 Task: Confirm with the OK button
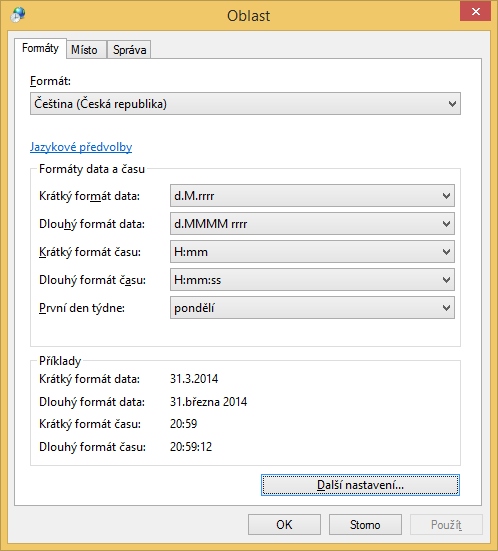tap(284, 525)
